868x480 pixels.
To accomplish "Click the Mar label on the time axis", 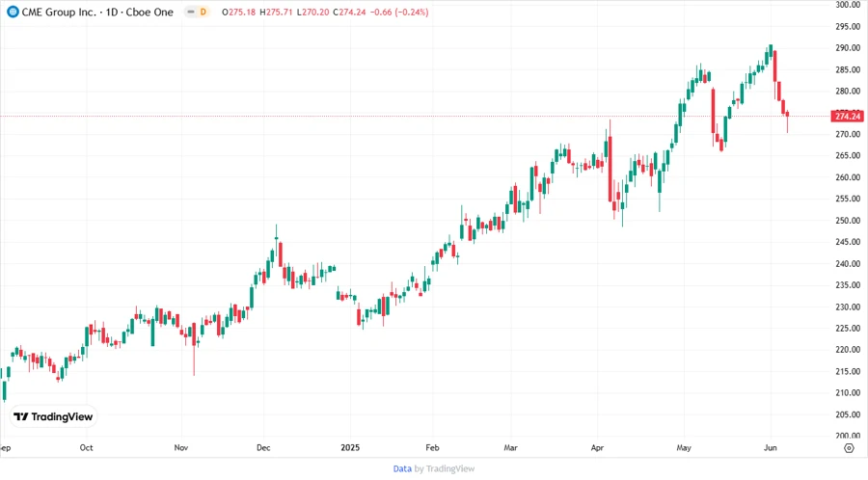I will coord(510,447).
